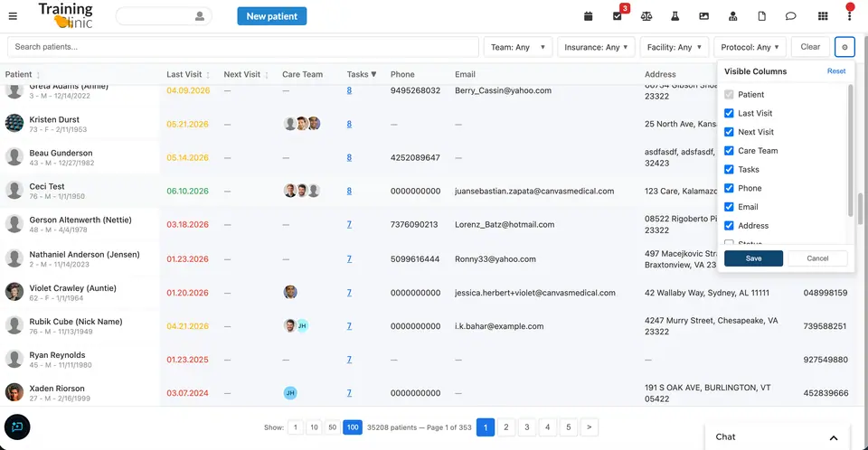Click Xaden Riorson's JH care team badge
The image size is (868, 450).
click(290, 392)
